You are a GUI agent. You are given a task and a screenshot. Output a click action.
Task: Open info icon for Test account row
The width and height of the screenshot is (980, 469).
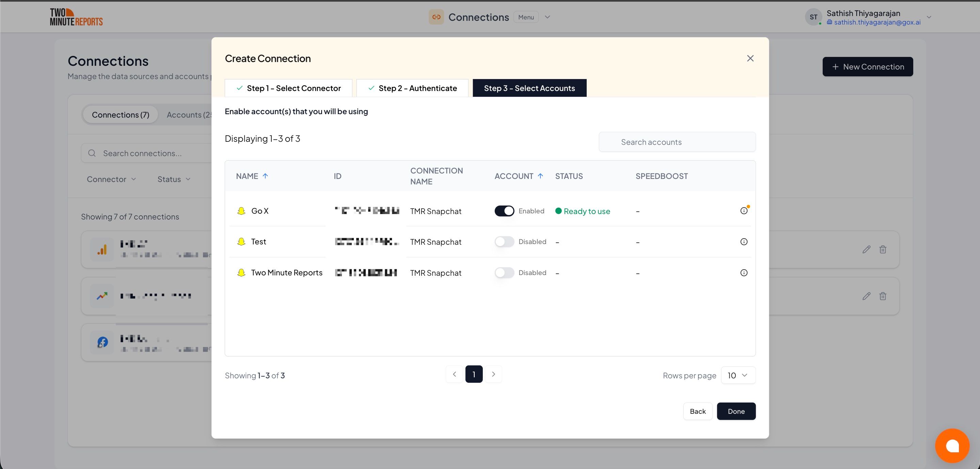744,242
